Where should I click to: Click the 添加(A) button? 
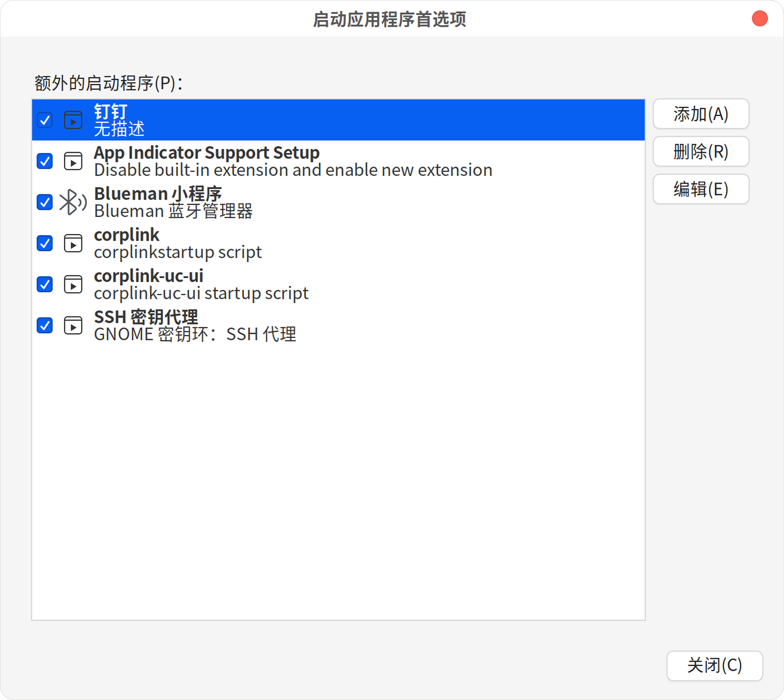[x=701, y=114]
